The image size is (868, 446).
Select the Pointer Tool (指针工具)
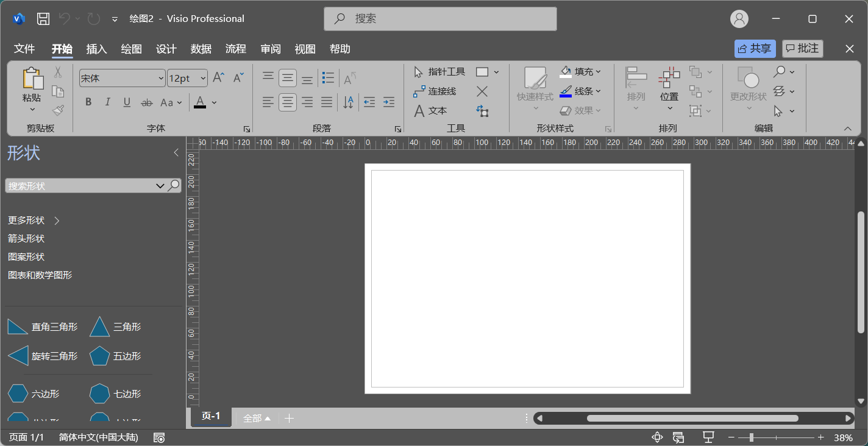pyautogui.click(x=439, y=72)
